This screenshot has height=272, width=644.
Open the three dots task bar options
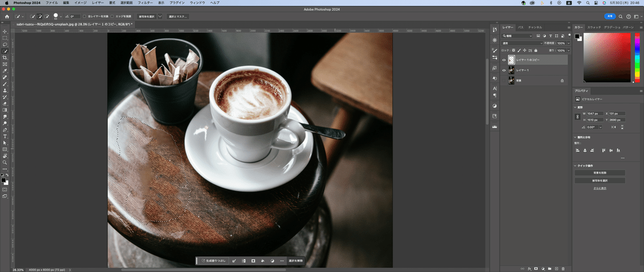coord(282,261)
